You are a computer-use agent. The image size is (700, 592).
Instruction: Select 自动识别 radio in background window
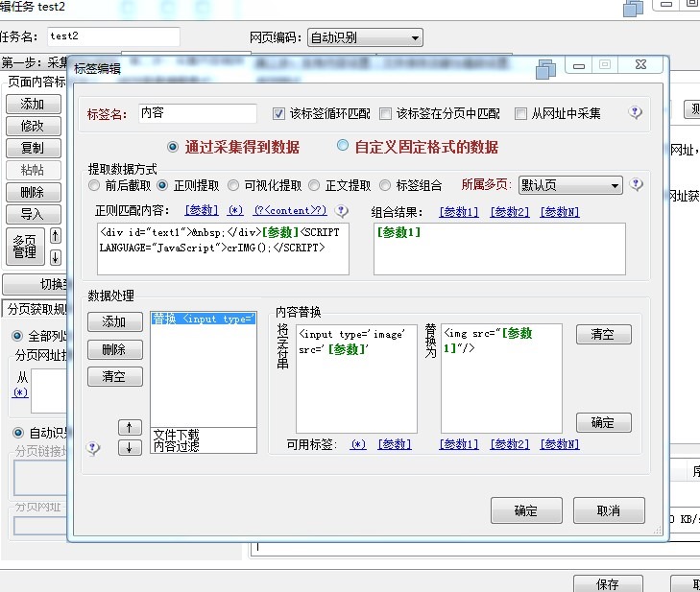[18, 433]
